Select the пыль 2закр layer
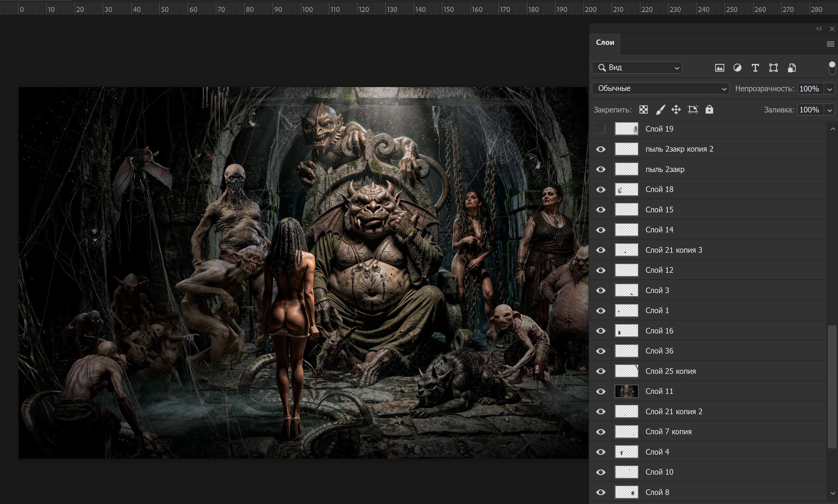The height and width of the screenshot is (504, 838). click(708, 169)
